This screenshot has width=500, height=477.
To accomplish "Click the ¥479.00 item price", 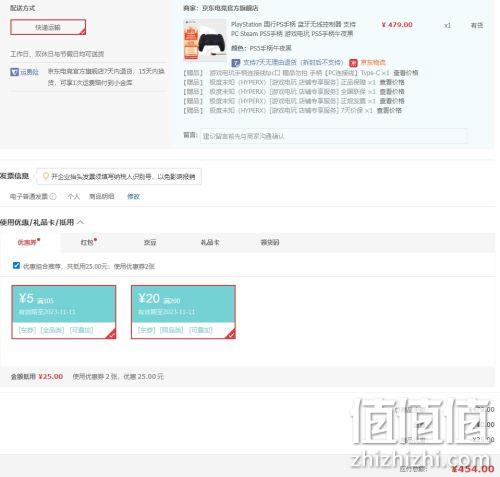I will (397, 25).
